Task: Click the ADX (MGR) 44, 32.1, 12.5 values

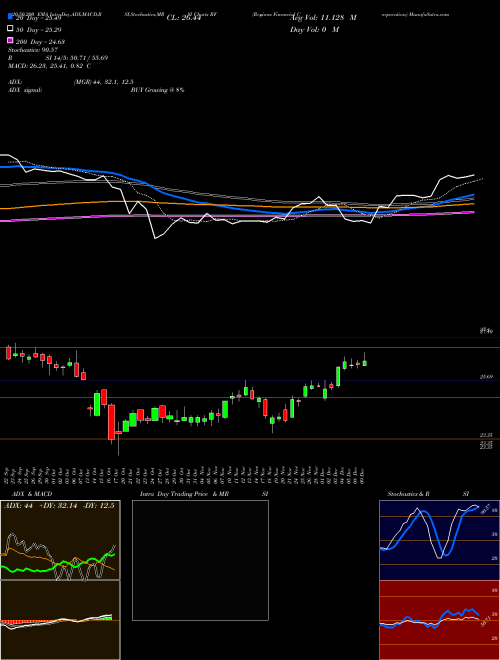Action: tap(104, 82)
